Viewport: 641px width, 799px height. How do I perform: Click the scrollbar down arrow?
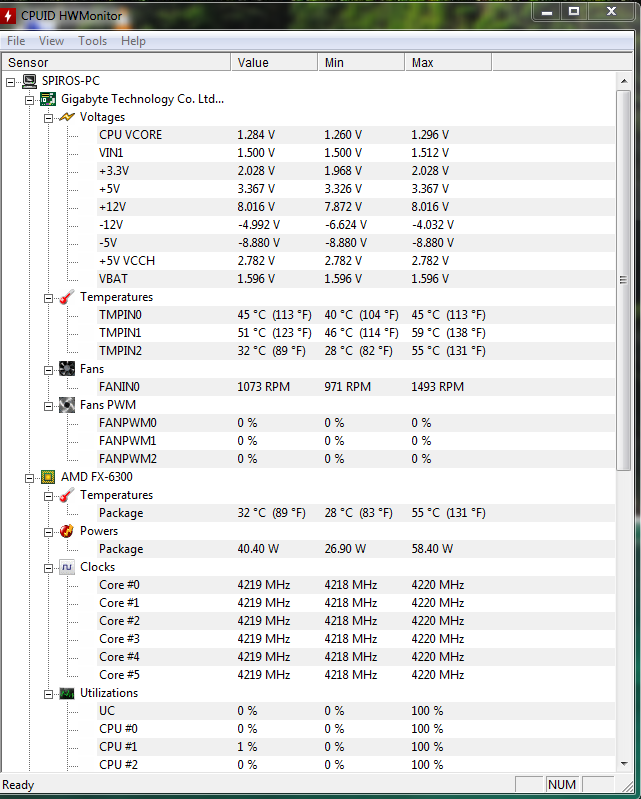point(624,763)
